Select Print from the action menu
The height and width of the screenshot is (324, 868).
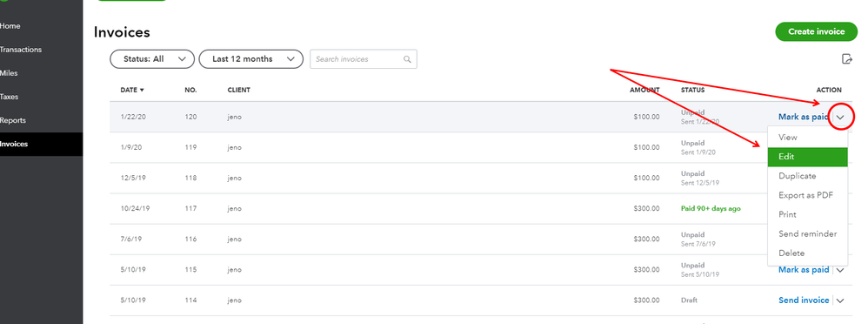pos(808,215)
